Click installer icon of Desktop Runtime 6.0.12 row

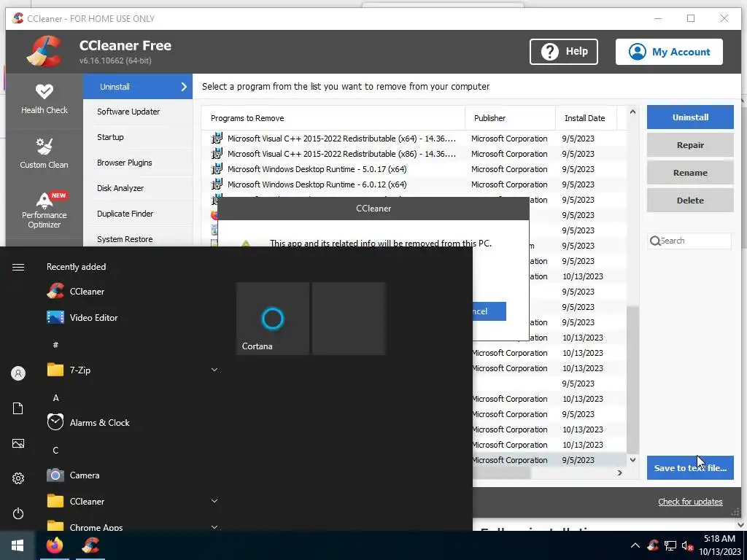(217, 184)
